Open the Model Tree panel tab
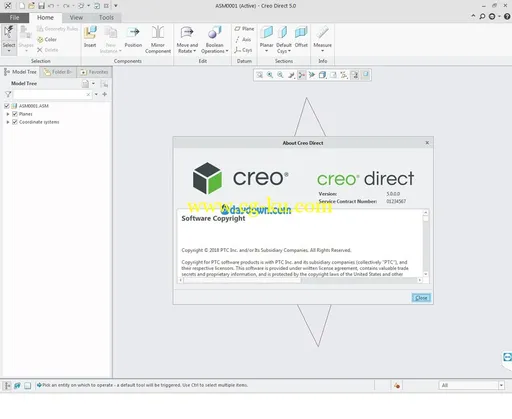Viewport: 512px width, 419px height. tap(21, 72)
